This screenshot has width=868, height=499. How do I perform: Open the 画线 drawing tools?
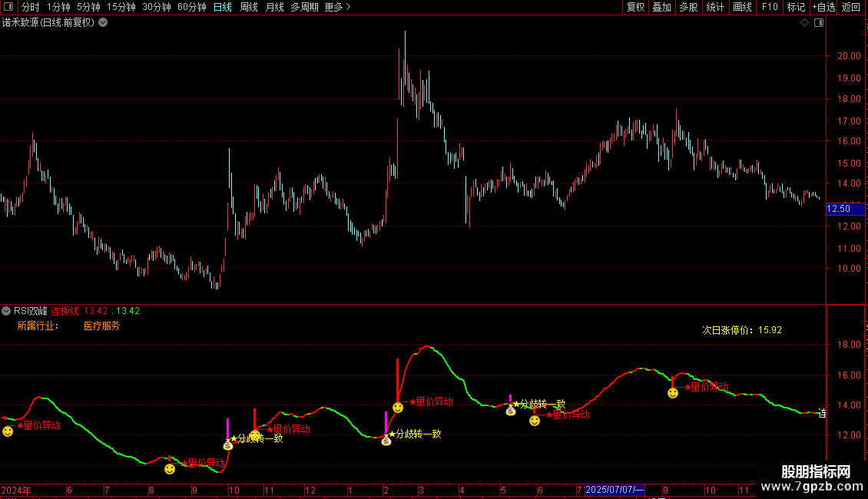tap(742, 7)
